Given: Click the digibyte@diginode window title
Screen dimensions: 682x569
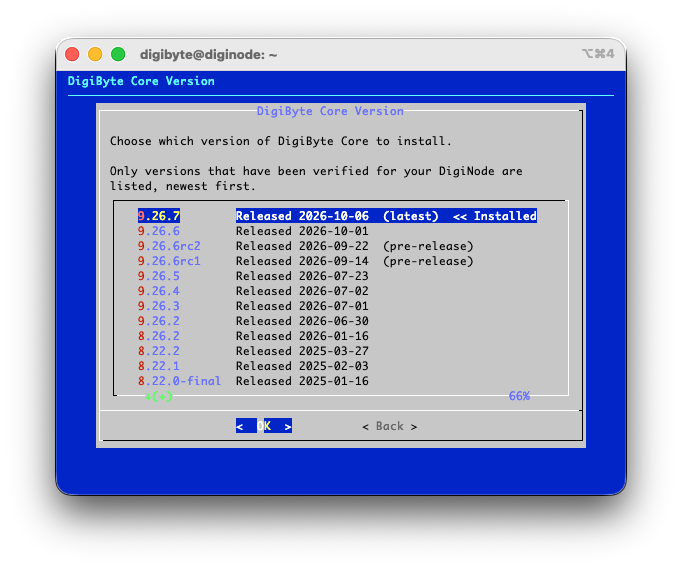Looking at the screenshot, I should 208,55.
